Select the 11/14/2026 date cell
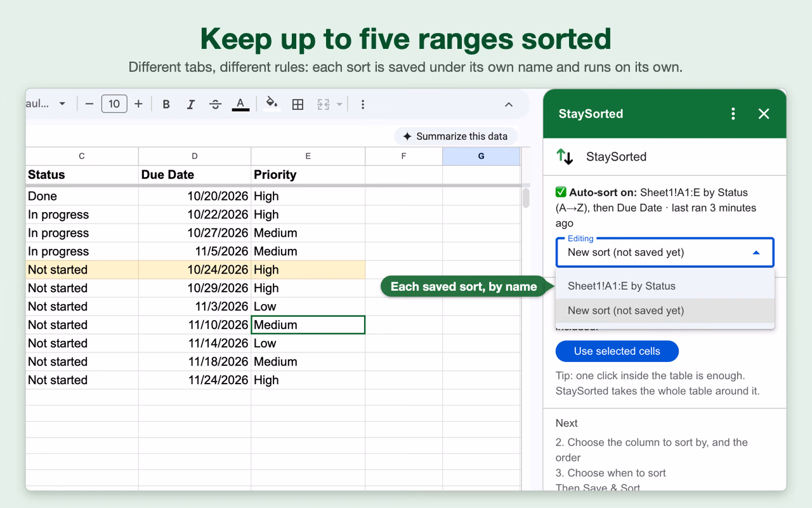 195,344
